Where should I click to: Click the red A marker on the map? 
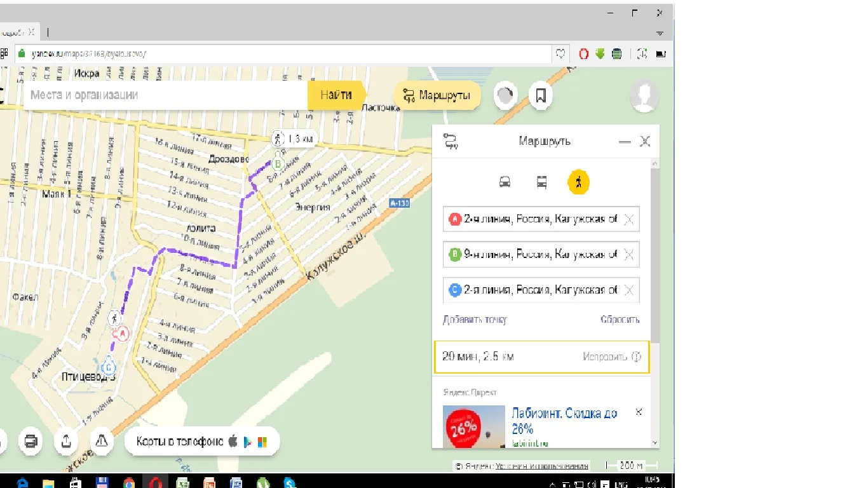[x=123, y=334]
